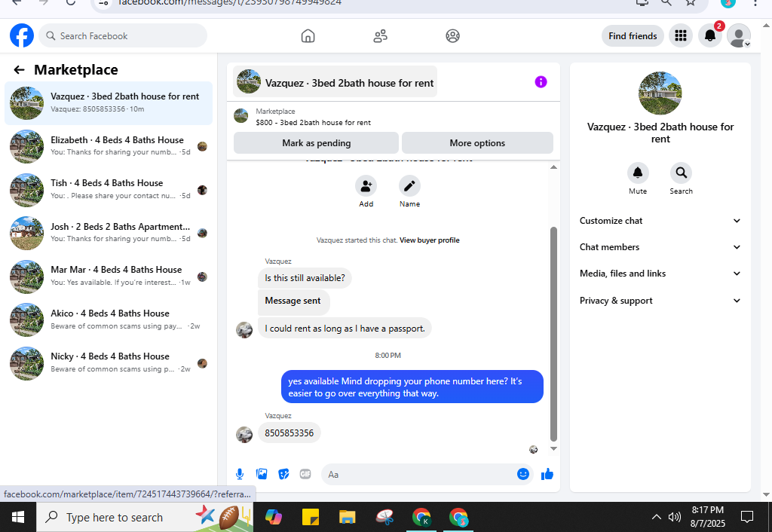This screenshot has height=532, width=772.
Task: Open the Friends icon in top navigation
Action: [x=380, y=36]
